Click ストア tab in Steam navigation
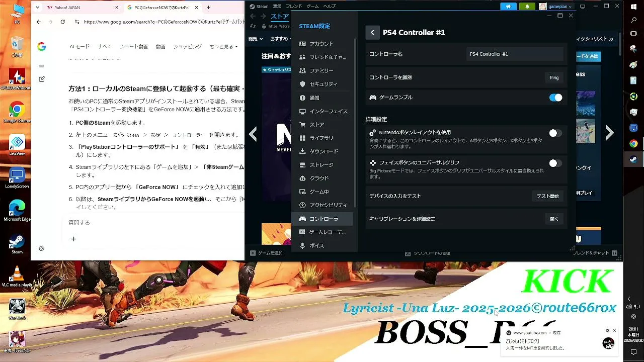Viewport: 644px width, 362px height. (x=280, y=17)
